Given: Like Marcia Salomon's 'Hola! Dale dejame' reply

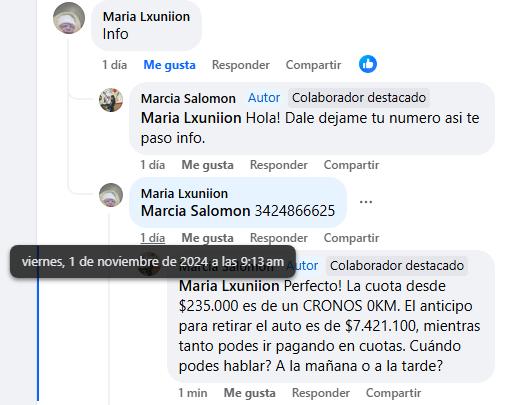Looking at the screenshot, I should click(207, 165).
